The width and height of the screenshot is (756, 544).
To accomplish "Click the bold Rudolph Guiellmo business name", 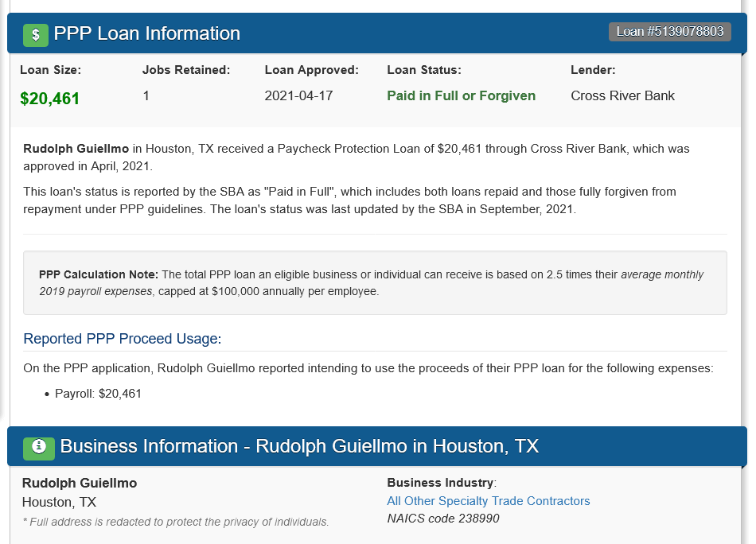I will [80, 483].
